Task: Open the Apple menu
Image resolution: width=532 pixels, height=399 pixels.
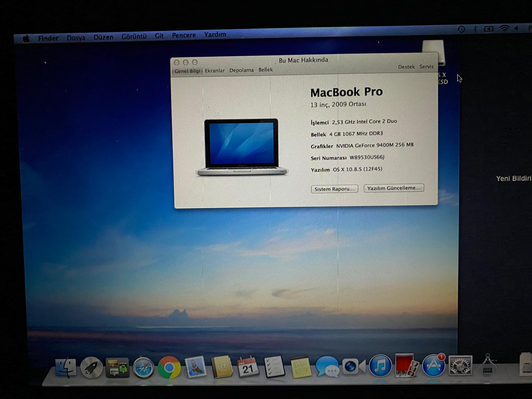Action: tap(26, 39)
